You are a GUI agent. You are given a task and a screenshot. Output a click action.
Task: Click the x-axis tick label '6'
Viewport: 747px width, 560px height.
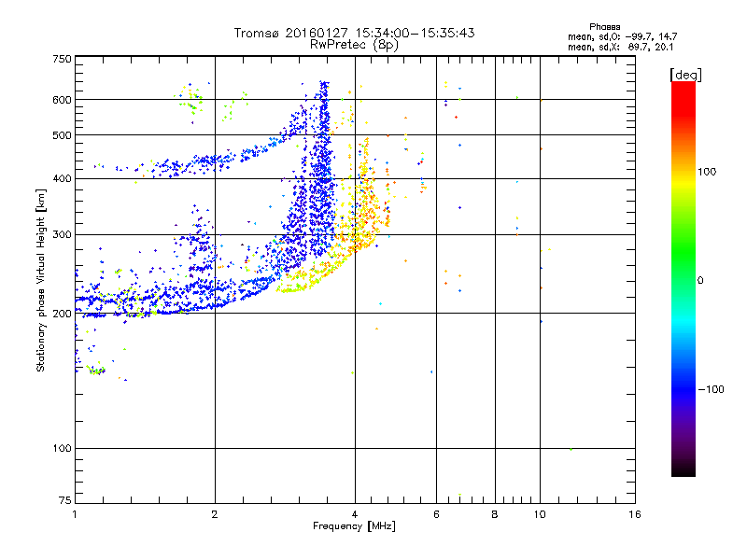tap(436, 514)
